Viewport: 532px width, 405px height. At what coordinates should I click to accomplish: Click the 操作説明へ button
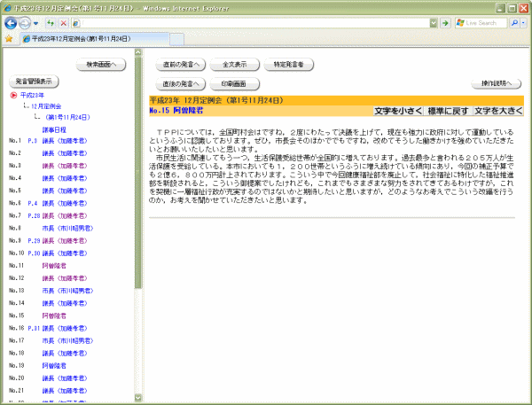(497, 83)
